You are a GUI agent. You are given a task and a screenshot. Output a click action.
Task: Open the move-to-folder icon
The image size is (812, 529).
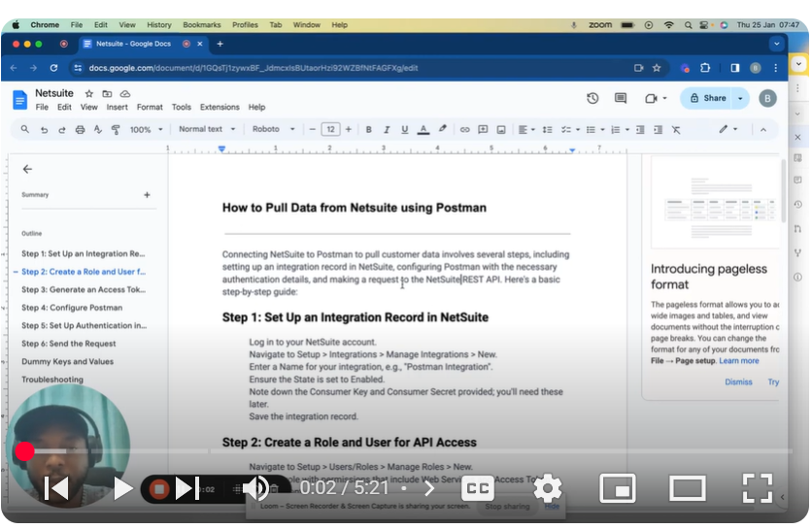[x=107, y=94]
